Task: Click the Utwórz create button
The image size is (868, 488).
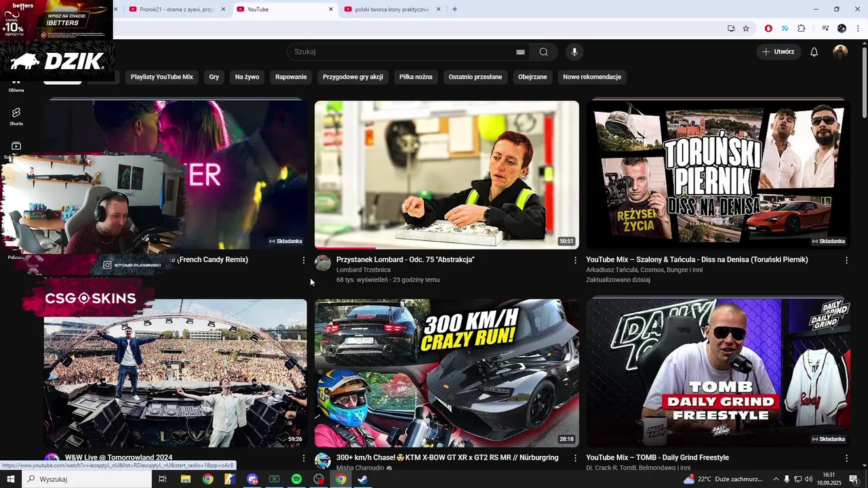Action: [x=778, y=52]
